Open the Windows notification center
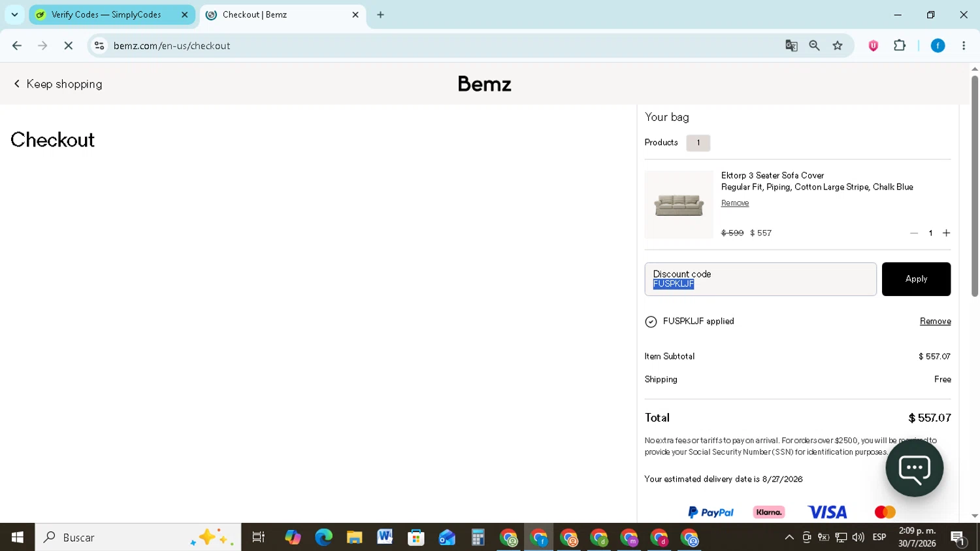980x551 pixels. click(x=958, y=538)
